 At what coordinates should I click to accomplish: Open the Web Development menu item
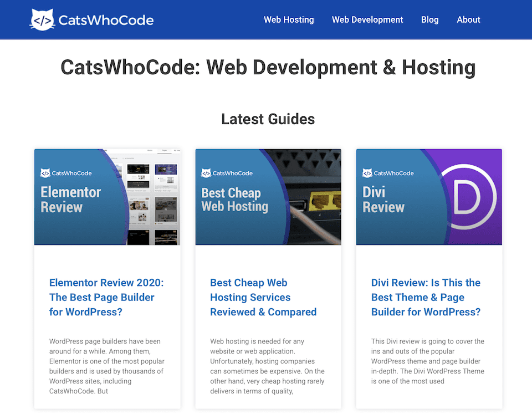tap(367, 19)
